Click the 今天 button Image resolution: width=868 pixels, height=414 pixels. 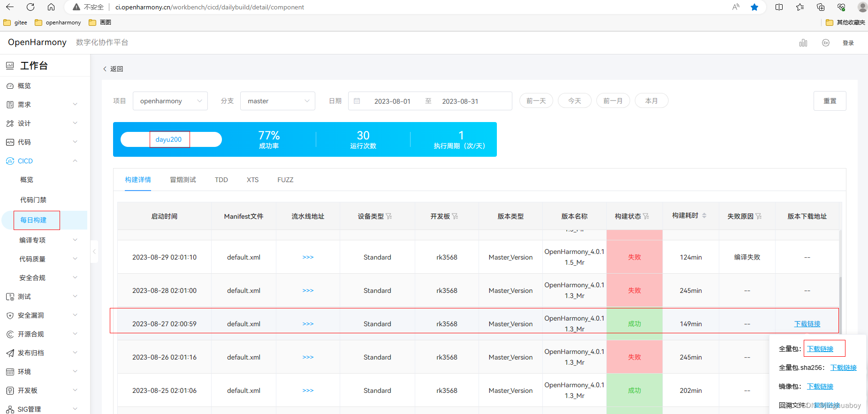575,101
